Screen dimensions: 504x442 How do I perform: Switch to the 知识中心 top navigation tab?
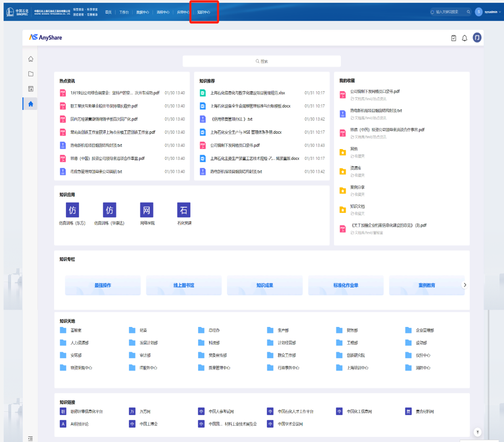click(204, 12)
